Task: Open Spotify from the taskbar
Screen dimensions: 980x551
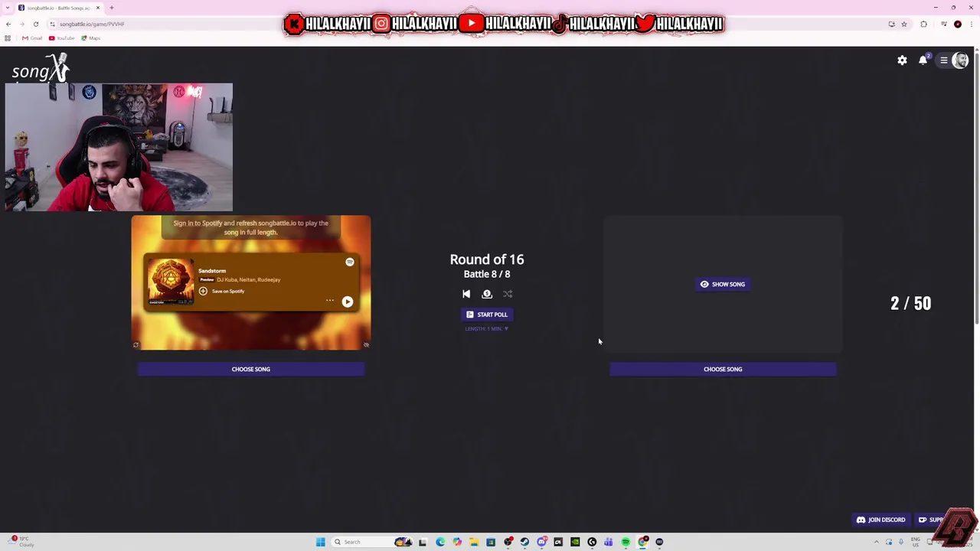Action: point(626,542)
